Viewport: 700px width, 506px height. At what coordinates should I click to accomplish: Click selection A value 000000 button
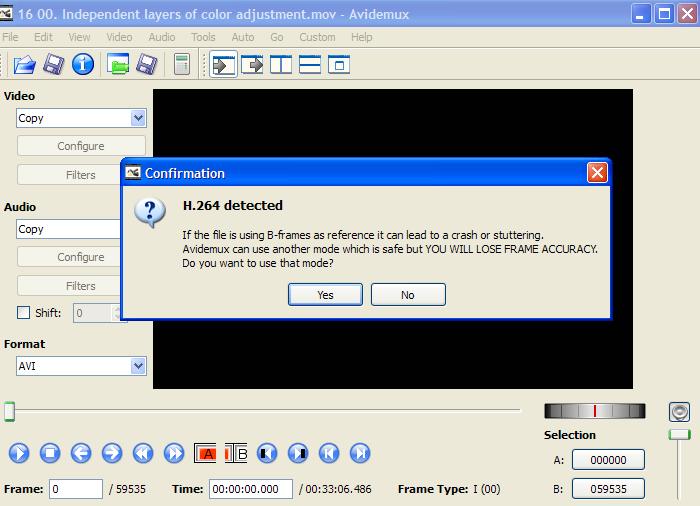point(608,460)
